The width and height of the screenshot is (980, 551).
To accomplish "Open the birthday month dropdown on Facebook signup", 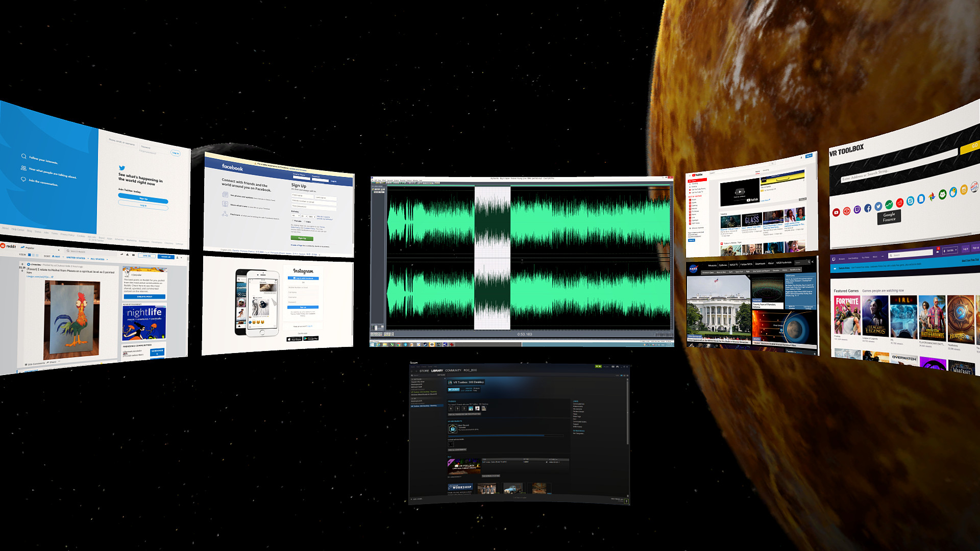I will (296, 216).
